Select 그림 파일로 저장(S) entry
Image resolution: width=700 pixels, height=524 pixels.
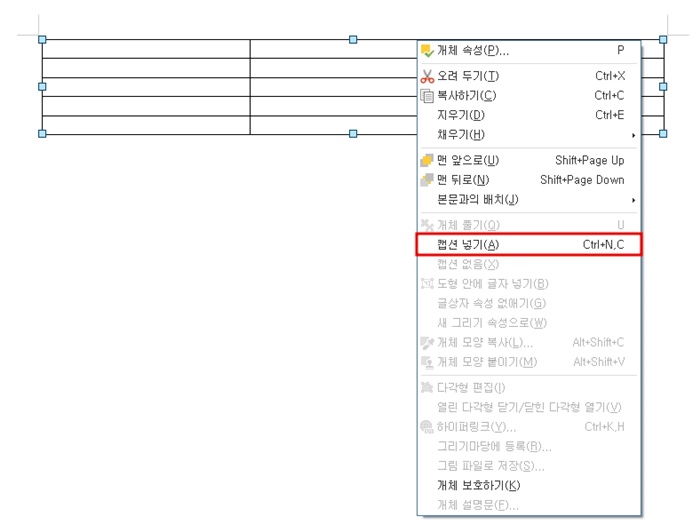click(529, 466)
